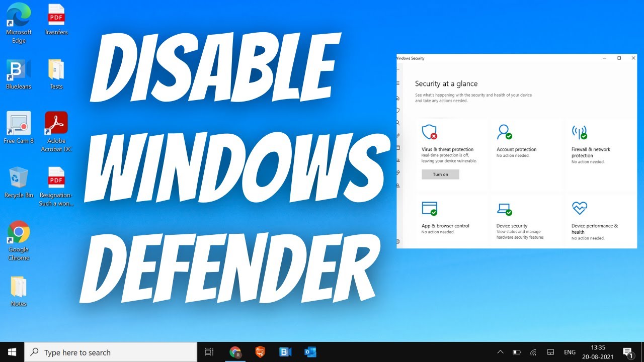Open Task View from the taskbar
Image resolution: width=644 pixels, height=362 pixels.
(x=209, y=352)
